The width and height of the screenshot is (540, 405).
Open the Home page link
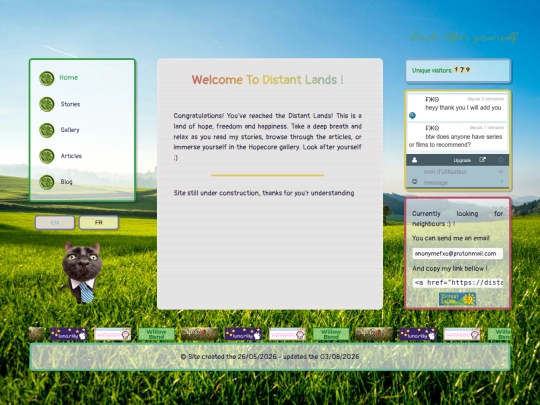(x=69, y=77)
